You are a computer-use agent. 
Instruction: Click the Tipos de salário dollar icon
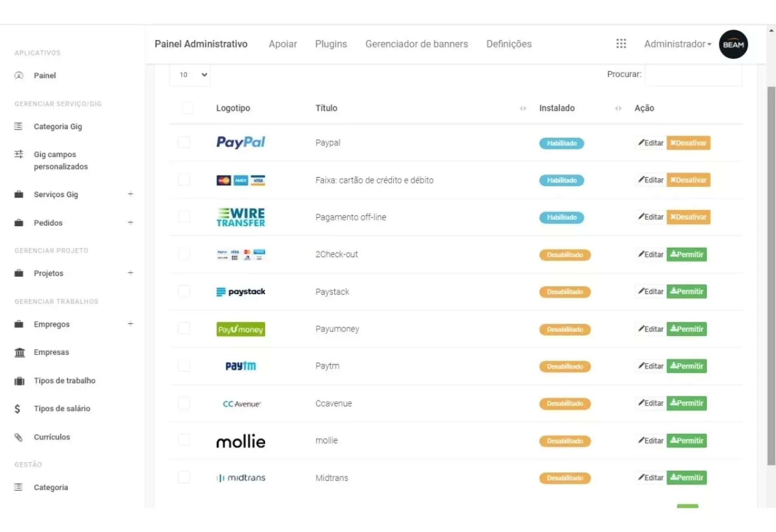(17, 409)
